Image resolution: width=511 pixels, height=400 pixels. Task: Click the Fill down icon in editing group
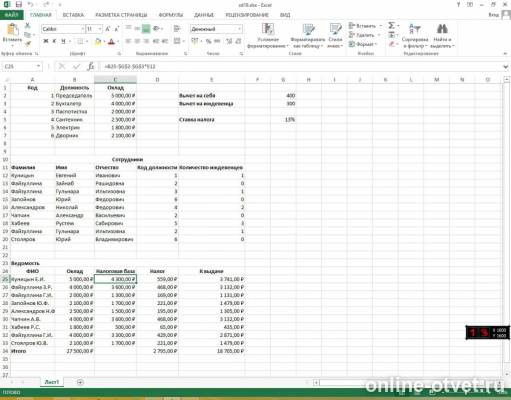coord(392,35)
